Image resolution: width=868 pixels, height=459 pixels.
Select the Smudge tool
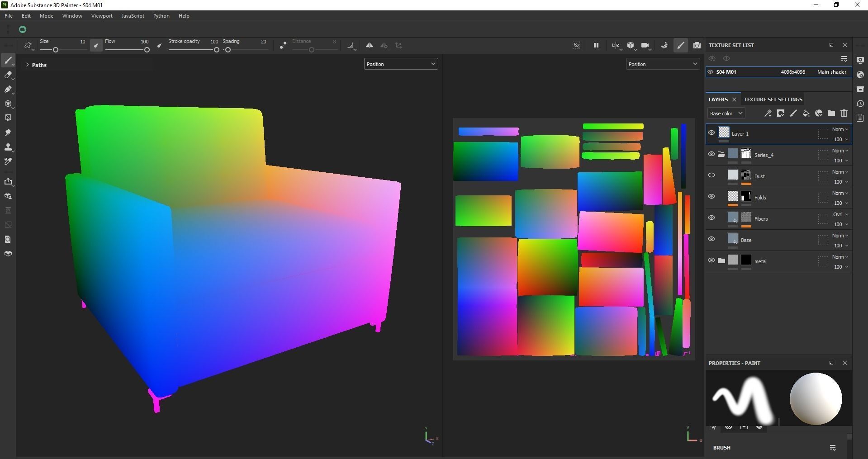[8, 132]
